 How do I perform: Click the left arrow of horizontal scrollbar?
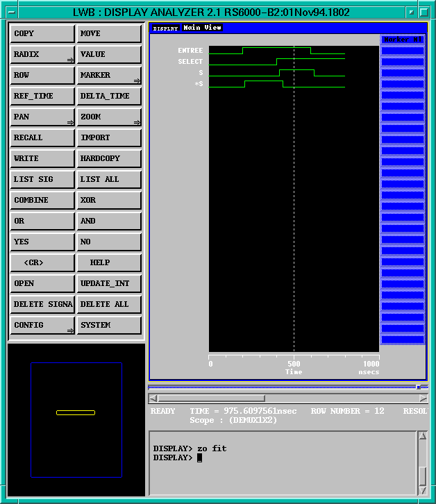pyautogui.click(x=153, y=398)
